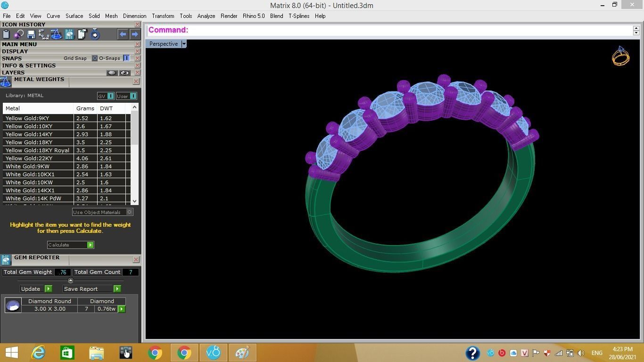Select the dimension measure tool icon

pos(44,34)
